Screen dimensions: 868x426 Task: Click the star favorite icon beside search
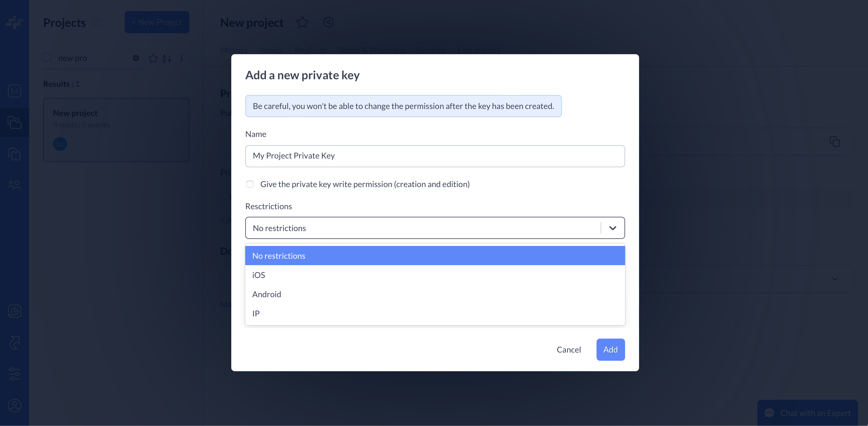pos(153,58)
